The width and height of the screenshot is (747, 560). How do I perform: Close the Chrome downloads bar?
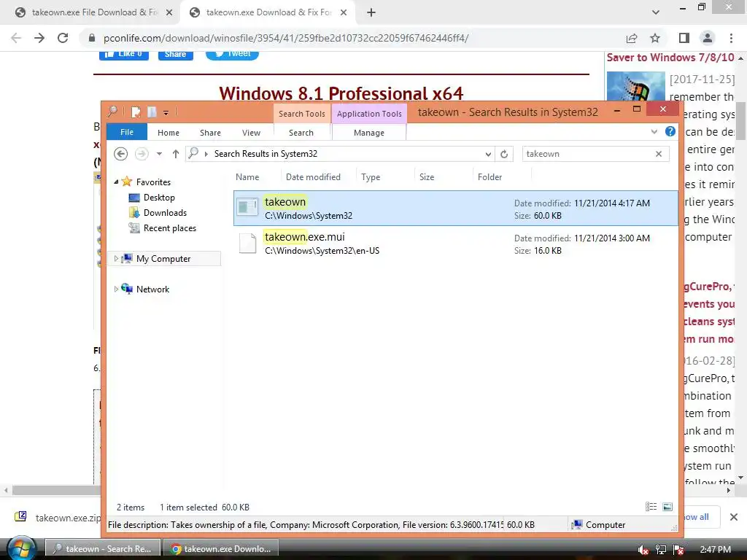click(734, 517)
